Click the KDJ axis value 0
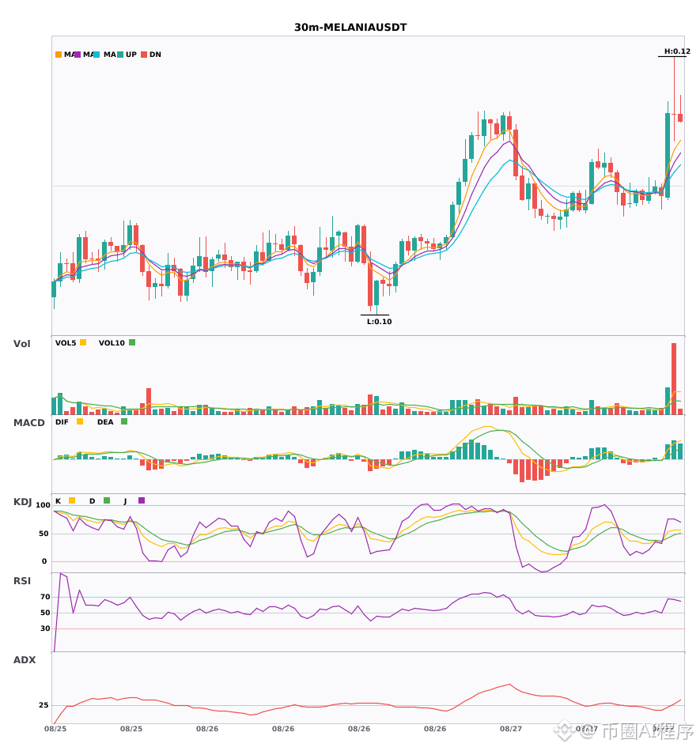Image resolution: width=700 pixels, height=751 pixels. 44,561
